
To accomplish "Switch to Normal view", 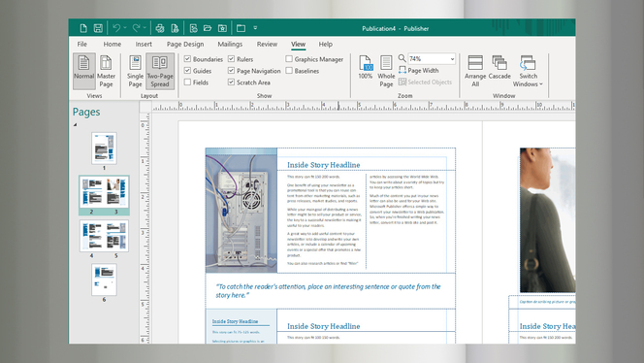I will [84, 71].
